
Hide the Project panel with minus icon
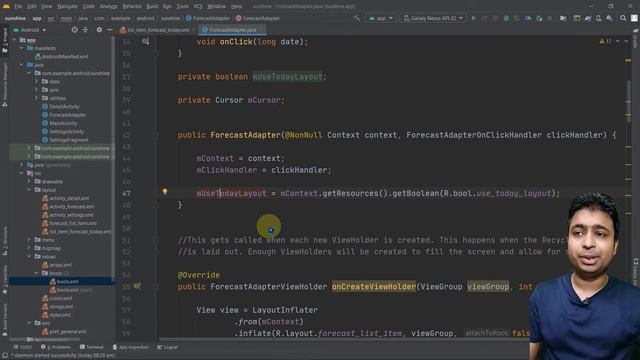[110, 30]
